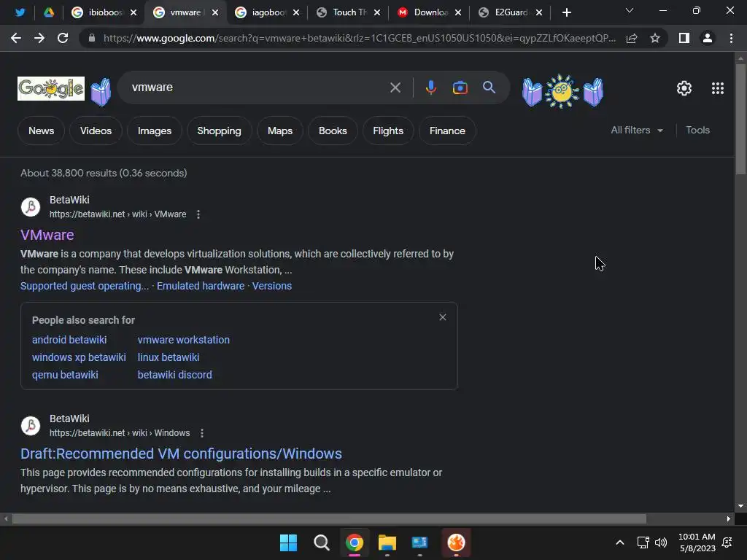Screen dimensions: 747x560
Task: Open Versions sitelink
Action: 272,286
